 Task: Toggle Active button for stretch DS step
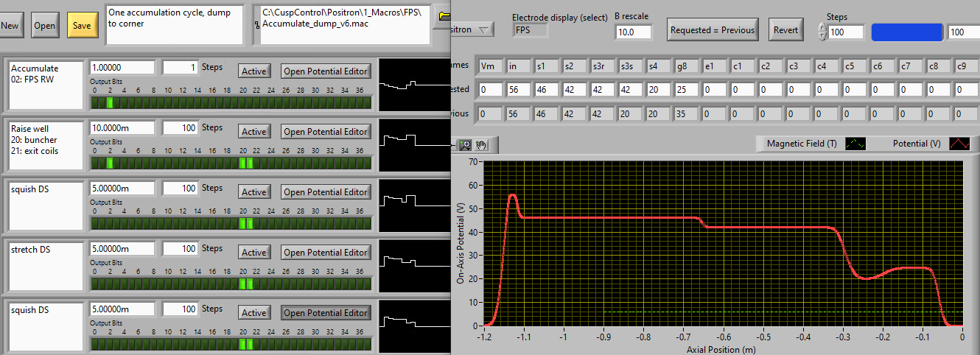pos(254,253)
